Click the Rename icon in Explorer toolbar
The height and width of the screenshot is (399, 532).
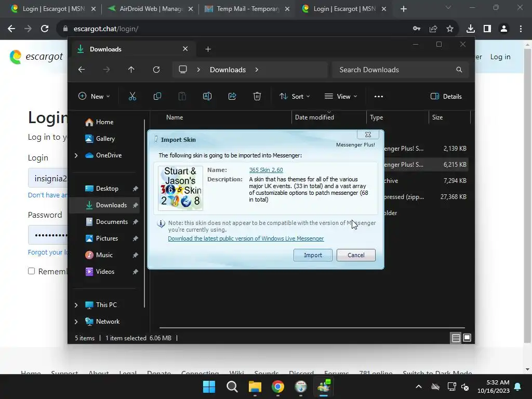pyautogui.click(x=207, y=96)
